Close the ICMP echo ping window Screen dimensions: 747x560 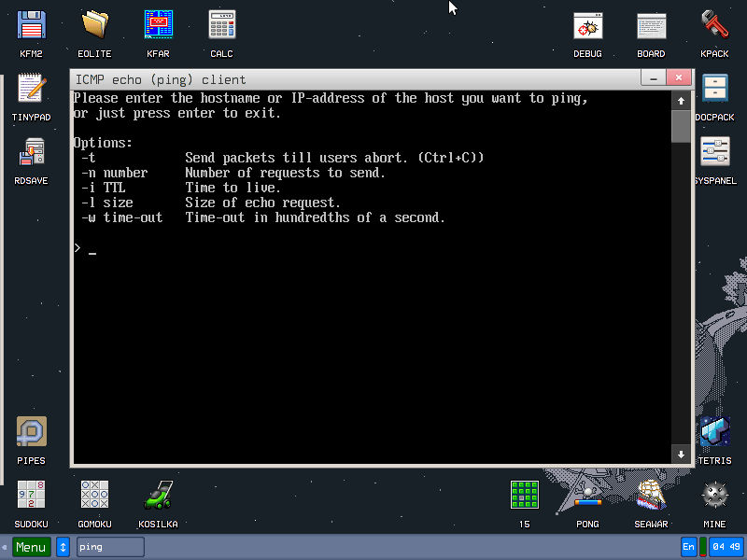coord(679,77)
